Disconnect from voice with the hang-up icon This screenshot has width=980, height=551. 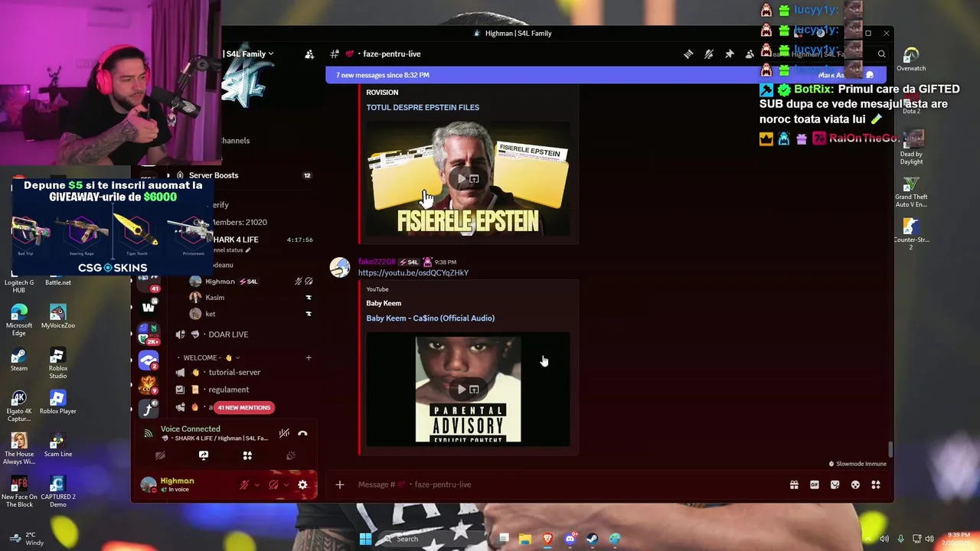tap(302, 433)
